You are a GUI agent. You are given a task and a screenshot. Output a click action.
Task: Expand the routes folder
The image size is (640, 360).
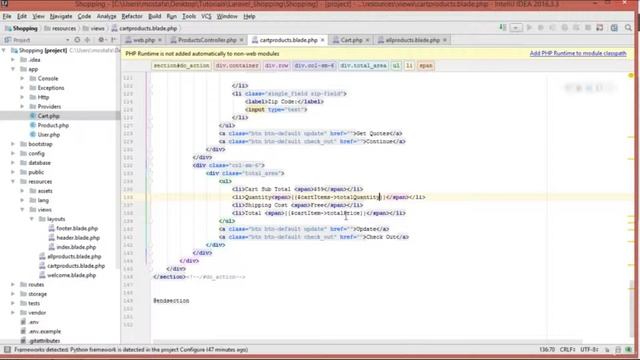pos(13,284)
